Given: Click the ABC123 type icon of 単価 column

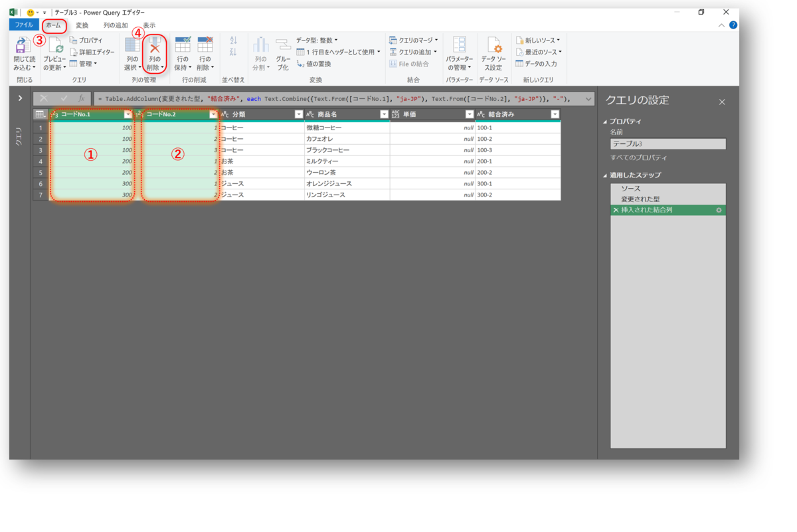Looking at the screenshot, I should click(x=396, y=114).
